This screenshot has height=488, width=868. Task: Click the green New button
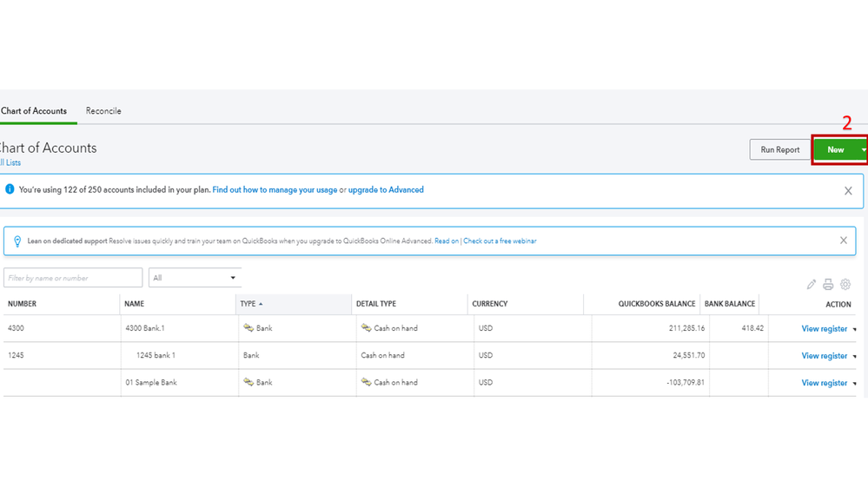point(835,150)
